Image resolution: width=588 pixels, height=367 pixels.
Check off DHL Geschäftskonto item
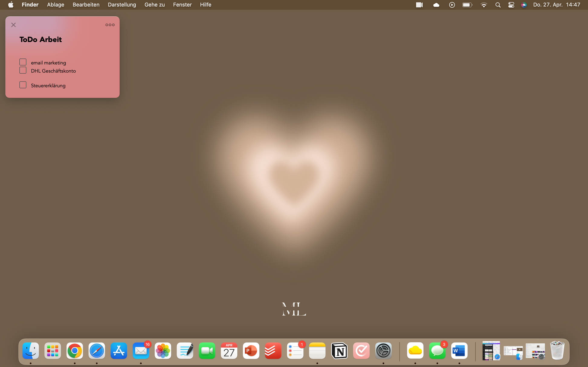tap(23, 70)
